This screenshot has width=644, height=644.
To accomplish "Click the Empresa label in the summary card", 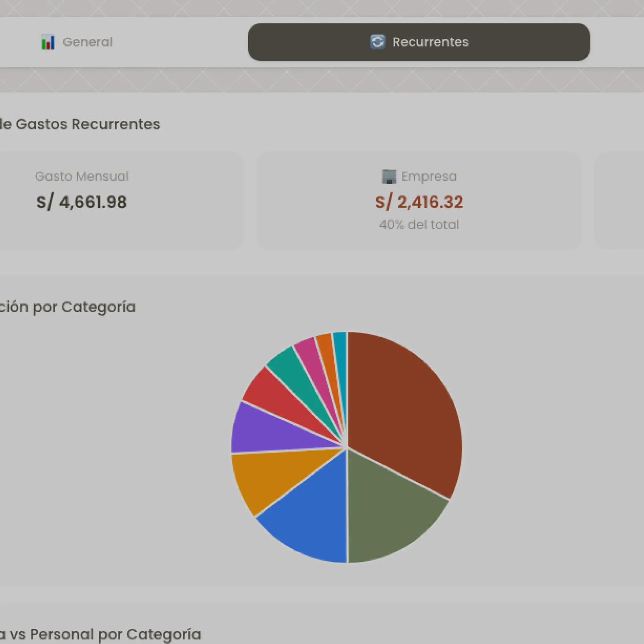I will [x=429, y=177].
